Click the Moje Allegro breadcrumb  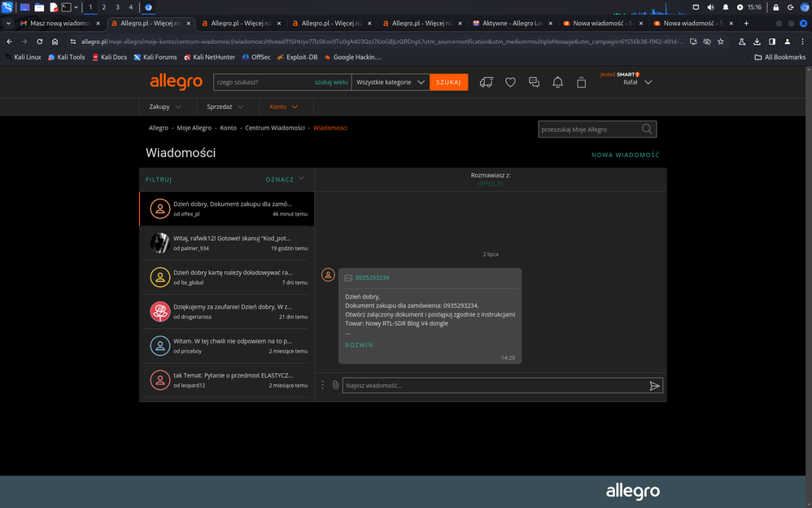194,128
